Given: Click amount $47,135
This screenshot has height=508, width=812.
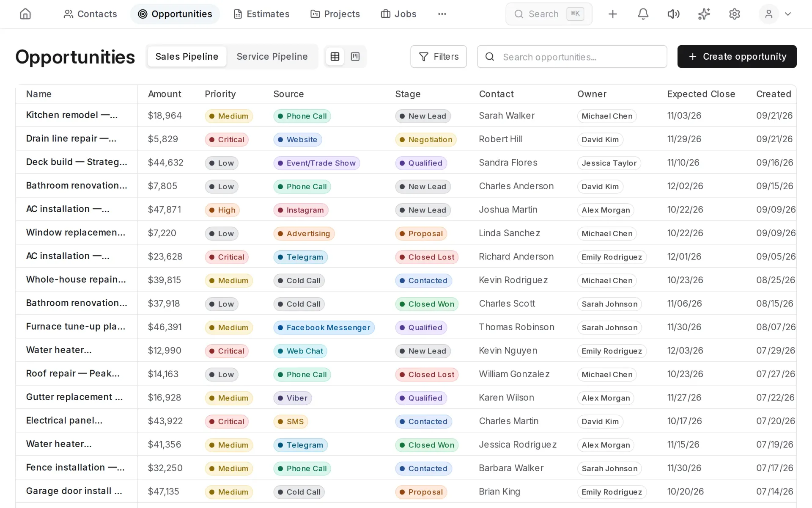Looking at the screenshot, I should tap(163, 491).
